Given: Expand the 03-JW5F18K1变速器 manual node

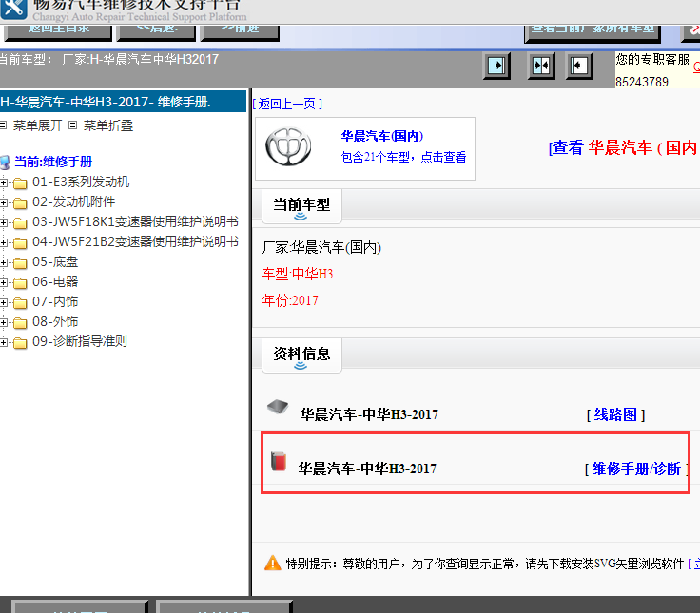Looking at the screenshot, I should pos(4,222).
